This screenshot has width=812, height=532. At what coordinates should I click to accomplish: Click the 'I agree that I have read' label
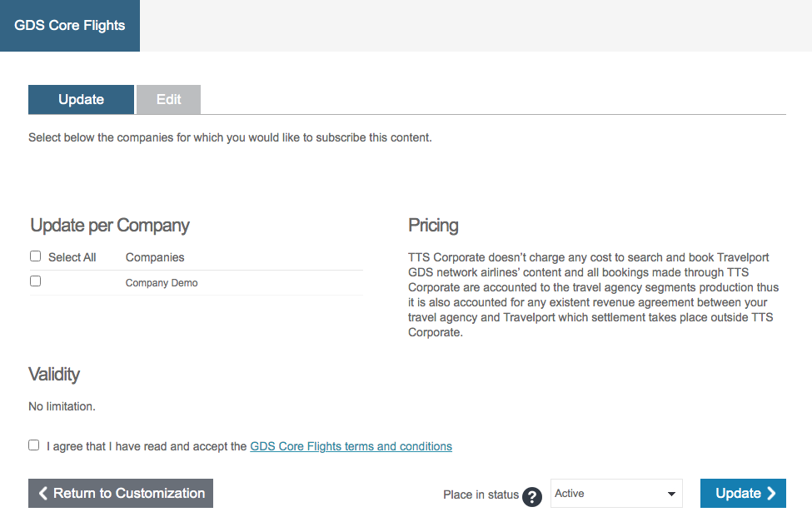click(147, 446)
